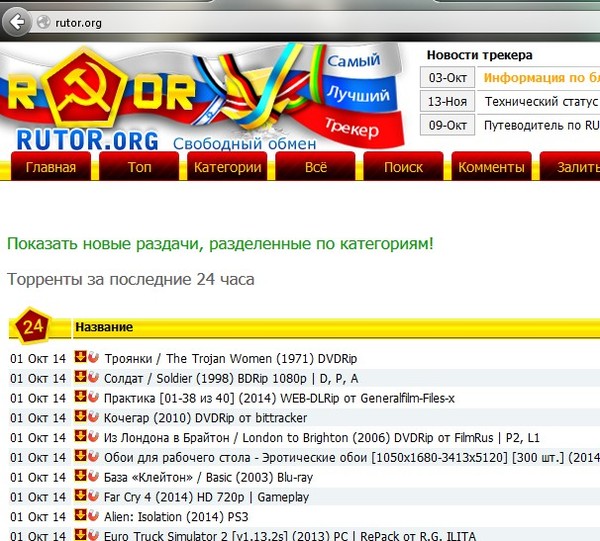The image size is (600, 541).
Task: Open the 03-Окт Информация news item
Action: [541, 78]
